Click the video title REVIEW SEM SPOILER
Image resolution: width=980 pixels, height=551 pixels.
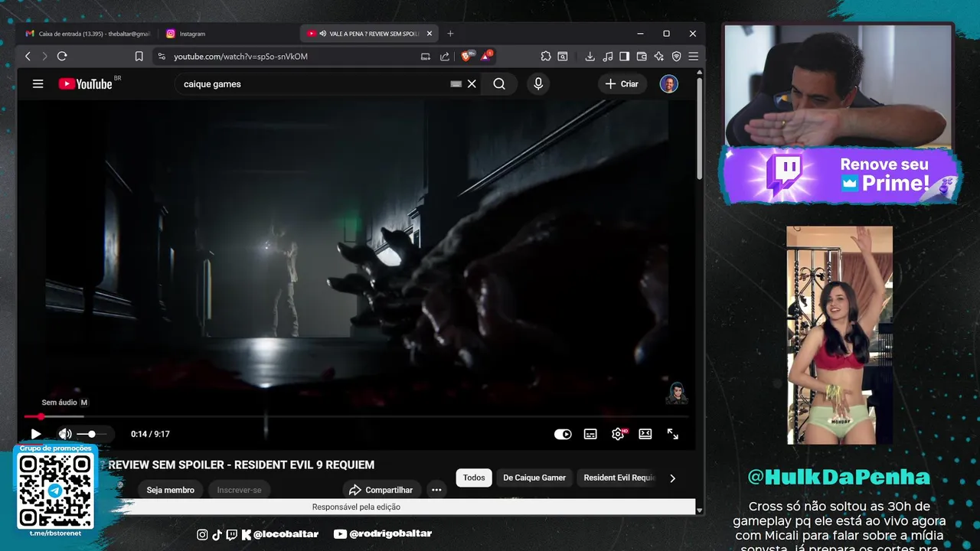point(241,465)
